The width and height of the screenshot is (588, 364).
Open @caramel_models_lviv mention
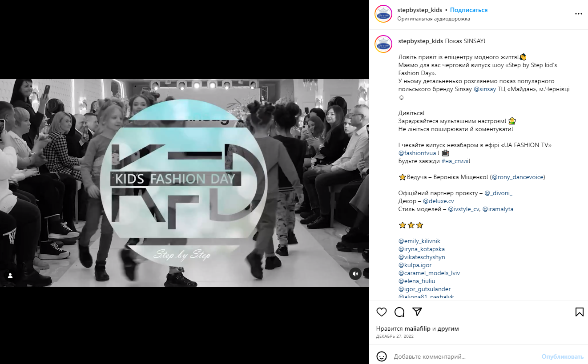click(x=429, y=273)
